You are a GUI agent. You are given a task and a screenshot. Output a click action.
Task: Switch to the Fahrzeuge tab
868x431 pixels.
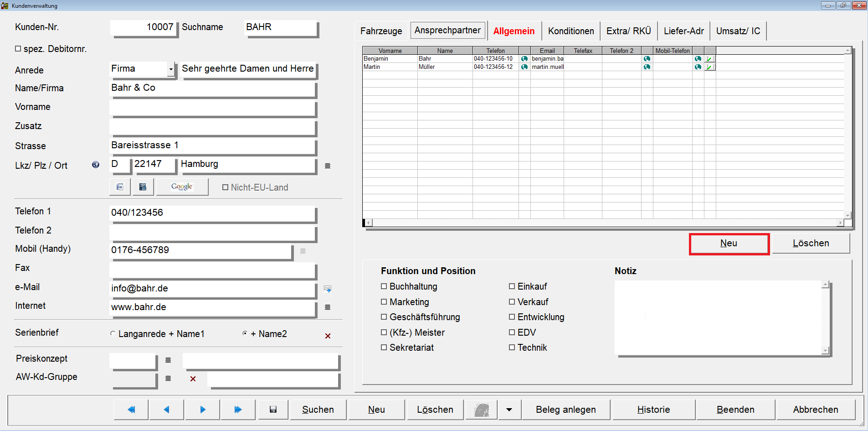coord(381,31)
